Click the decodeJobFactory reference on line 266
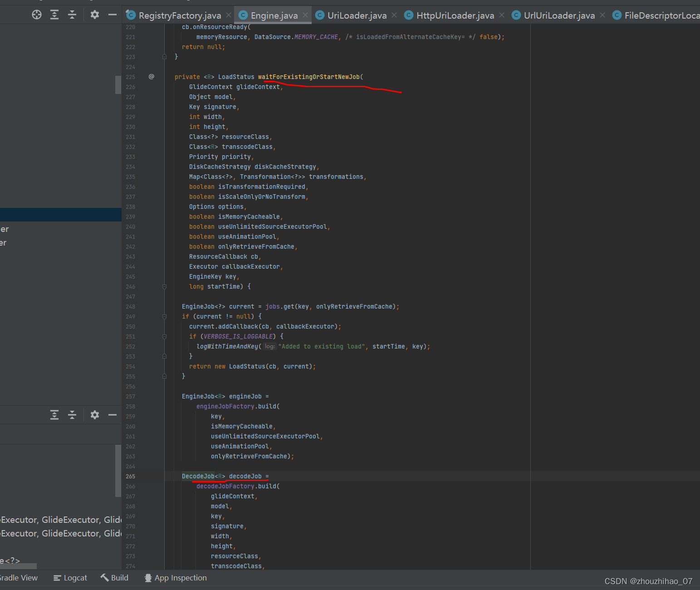700x590 pixels. pyautogui.click(x=225, y=486)
